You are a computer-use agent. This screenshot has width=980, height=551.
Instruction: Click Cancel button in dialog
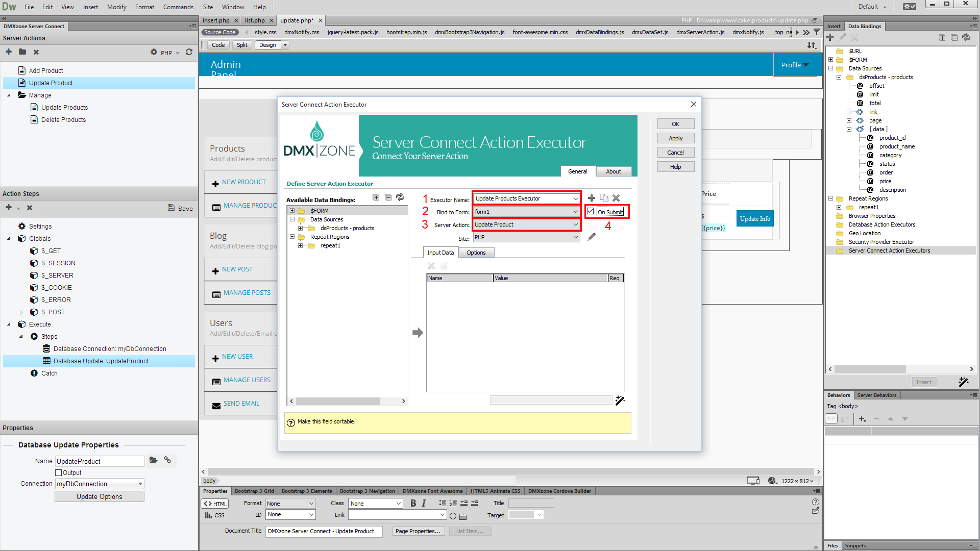pyautogui.click(x=675, y=153)
